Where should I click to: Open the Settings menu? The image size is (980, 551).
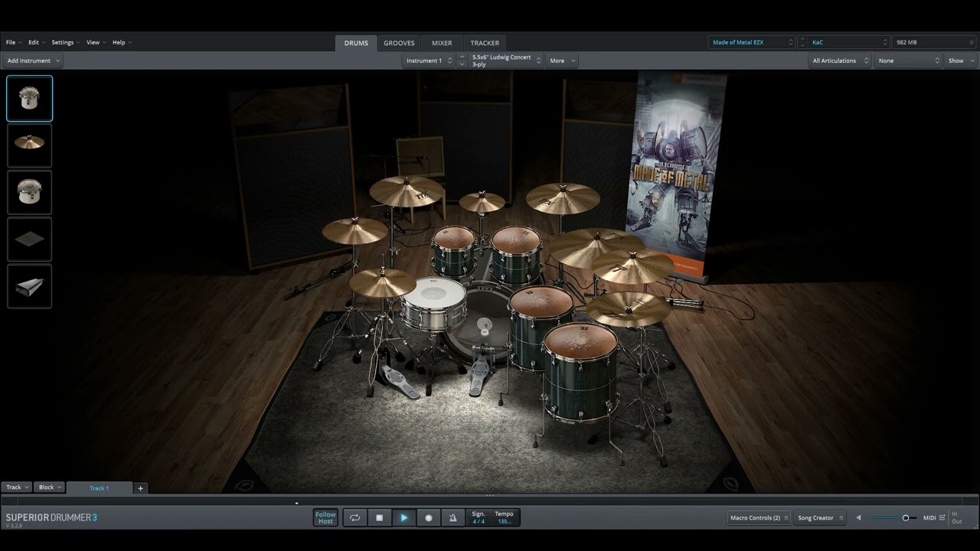[65, 43]
